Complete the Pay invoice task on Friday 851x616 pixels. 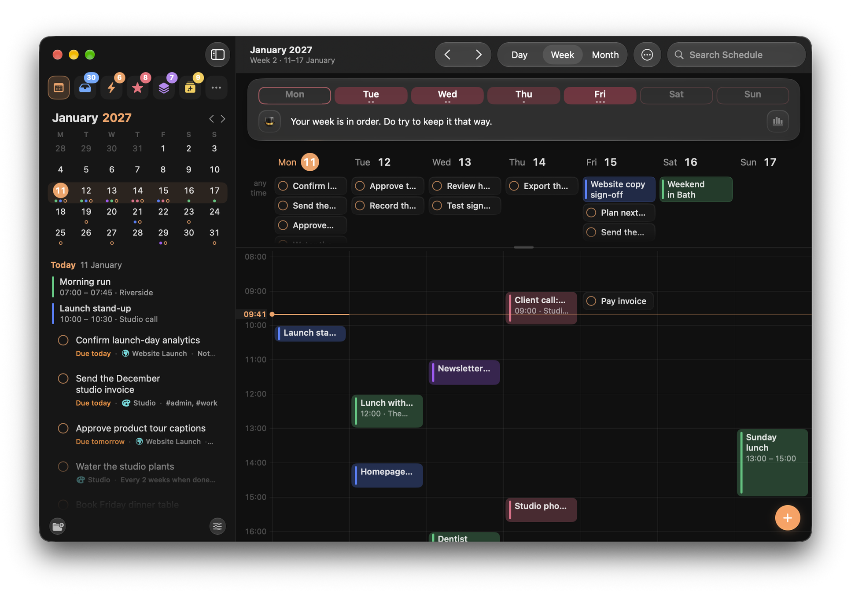(x=591, y=301)
